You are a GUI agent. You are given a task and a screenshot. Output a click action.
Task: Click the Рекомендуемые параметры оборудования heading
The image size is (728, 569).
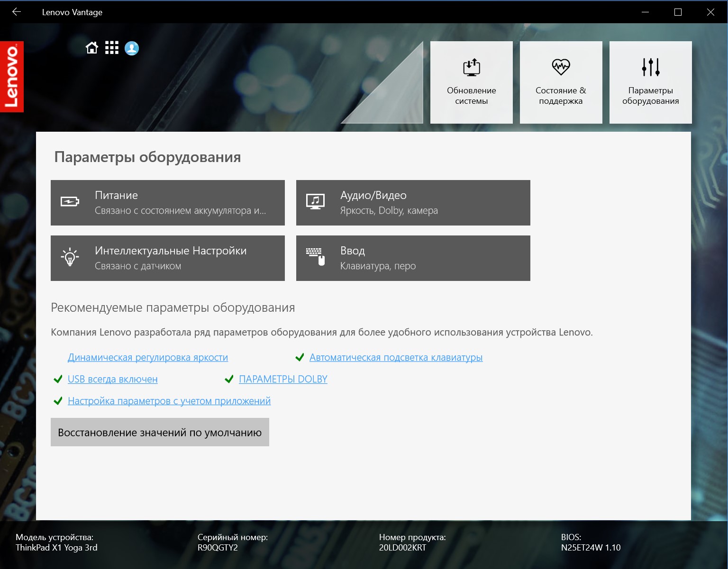pyautogui.click(x=173, y=307)
